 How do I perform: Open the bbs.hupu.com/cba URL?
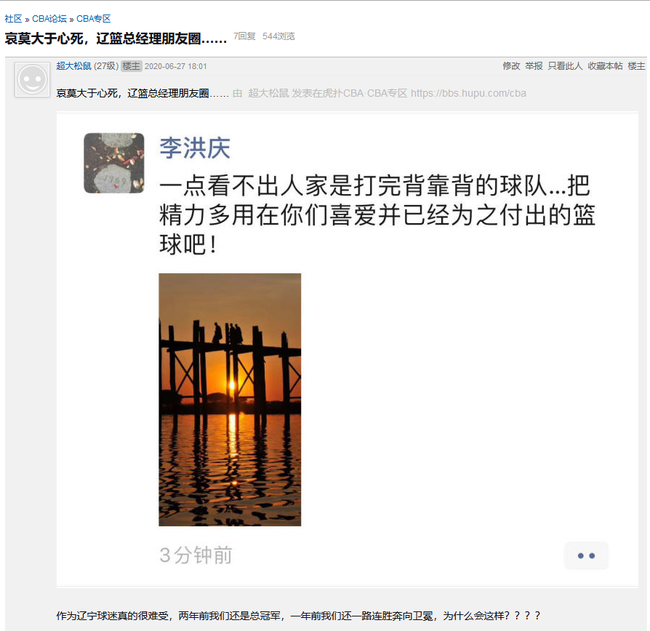point(468,93)
